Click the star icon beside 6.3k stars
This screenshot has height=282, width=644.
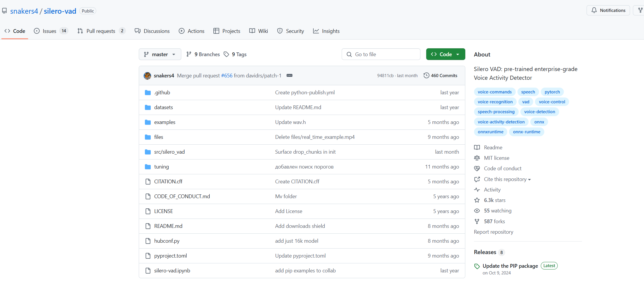pyautogui.click(x=477, y=200)
